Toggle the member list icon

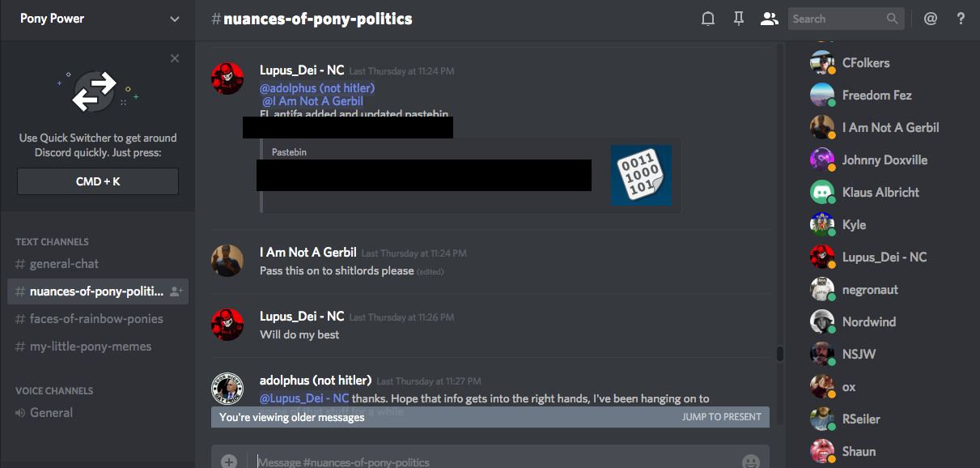pos(769,19)
